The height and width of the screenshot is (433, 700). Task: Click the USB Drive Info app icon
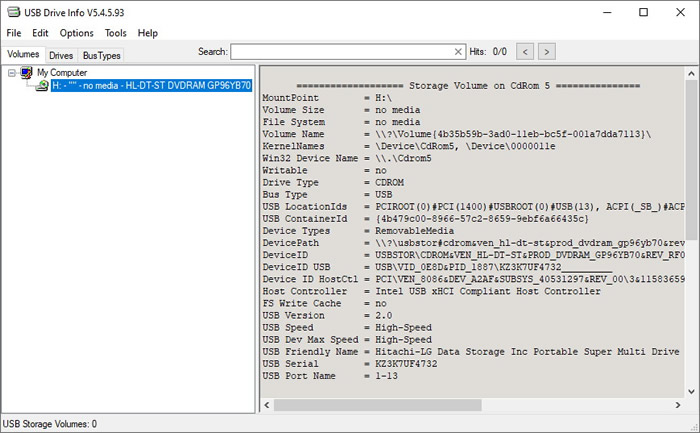pyautogui.click(x=13, y=12)
